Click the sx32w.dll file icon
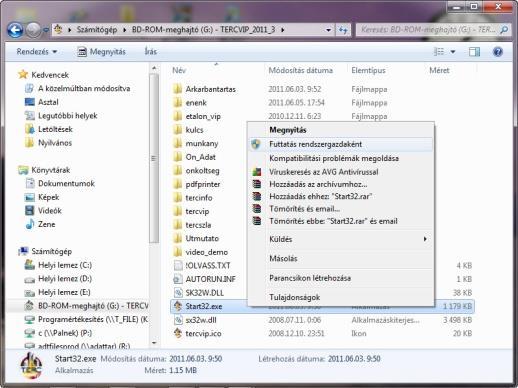The height and width of the screenshot is (388, 518). 178,320
